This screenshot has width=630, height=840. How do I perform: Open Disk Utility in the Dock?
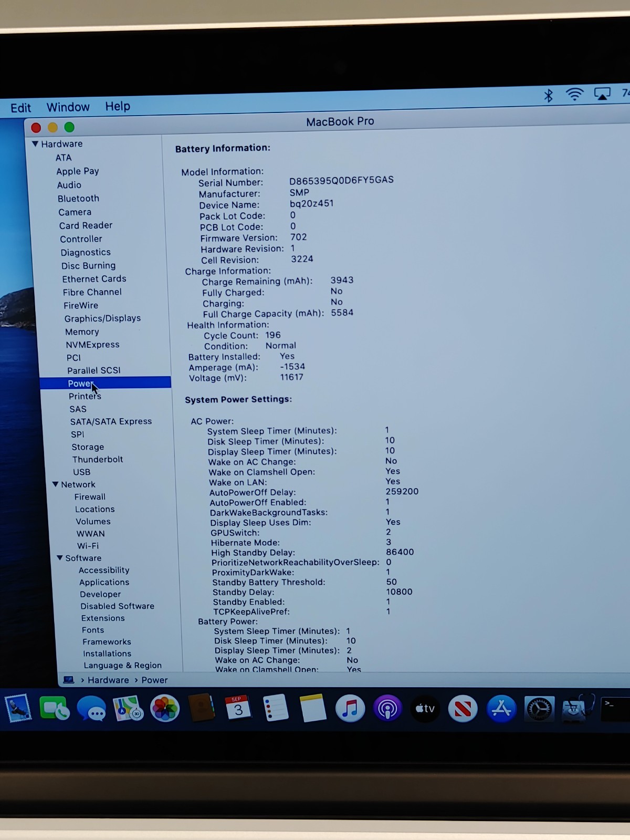[578, 708]
